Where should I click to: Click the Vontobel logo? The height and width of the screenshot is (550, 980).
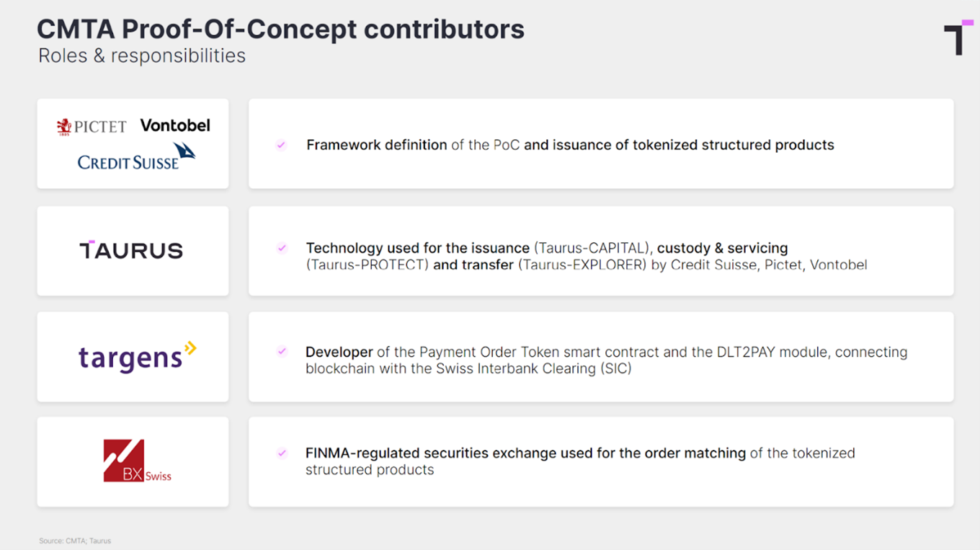[x=175, y=125]
